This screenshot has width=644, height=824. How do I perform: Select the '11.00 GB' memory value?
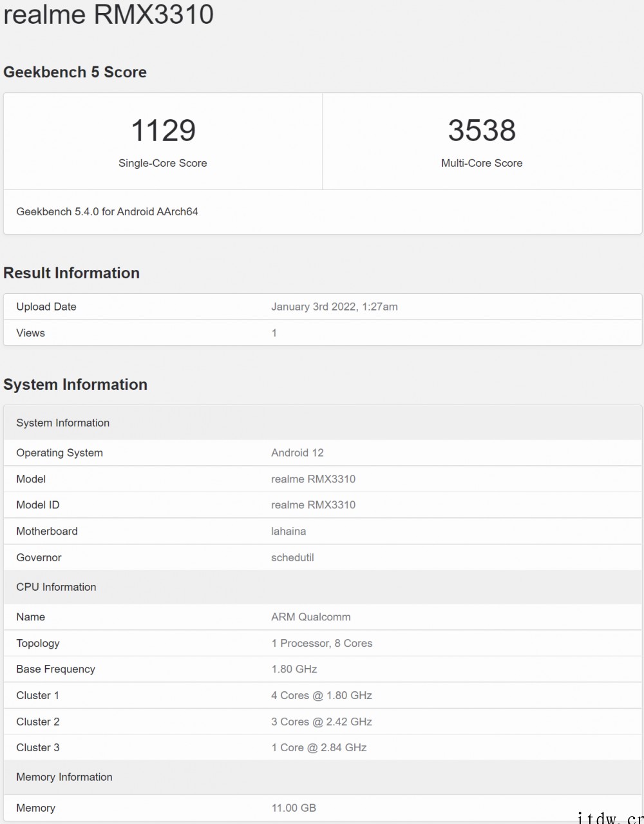pyautogui.click(x=294, y=808)
